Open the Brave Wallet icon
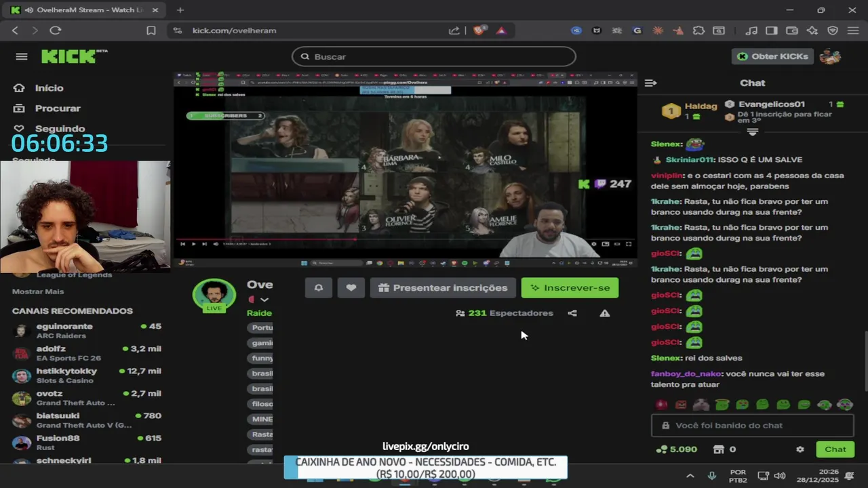 pyautogui.click(x=791, y=30)
